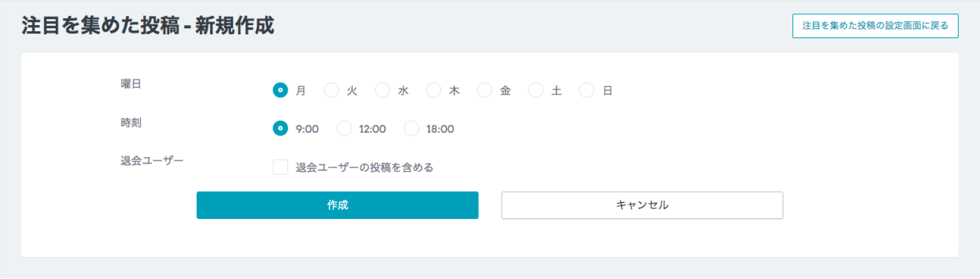Click the 退会ユーザー field label
The width and height of the screenshot is (980, 279).
tap(152, 161)
